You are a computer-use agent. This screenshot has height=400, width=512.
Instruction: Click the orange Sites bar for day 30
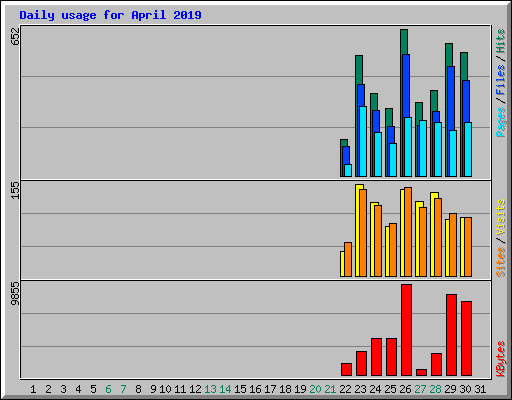[x=468, y=247]
